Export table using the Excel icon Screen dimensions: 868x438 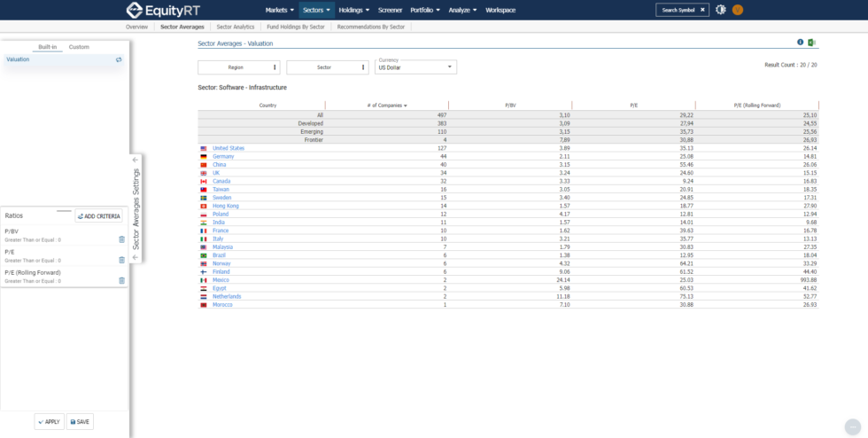tap(811, 43)
